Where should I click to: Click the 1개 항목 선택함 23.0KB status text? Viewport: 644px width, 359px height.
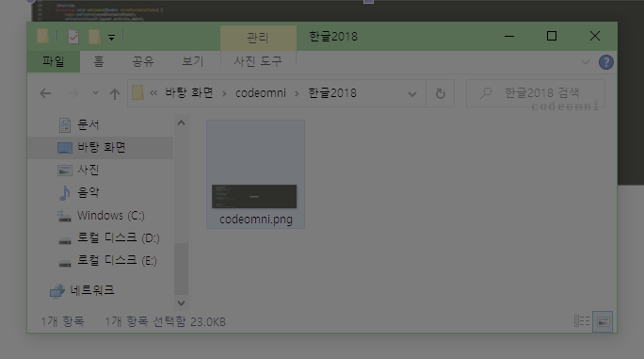165,321
